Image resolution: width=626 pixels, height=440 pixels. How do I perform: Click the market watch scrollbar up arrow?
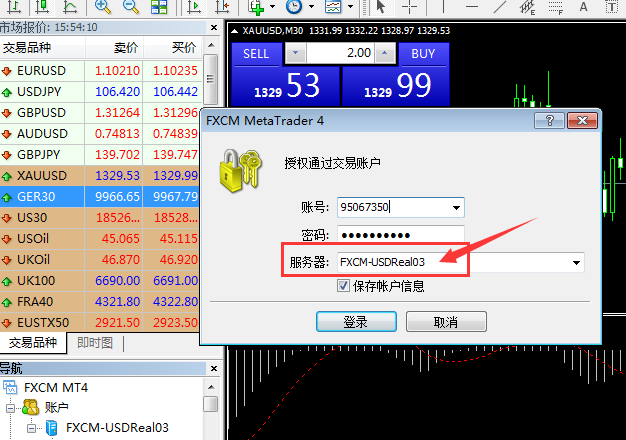point(211,45)
